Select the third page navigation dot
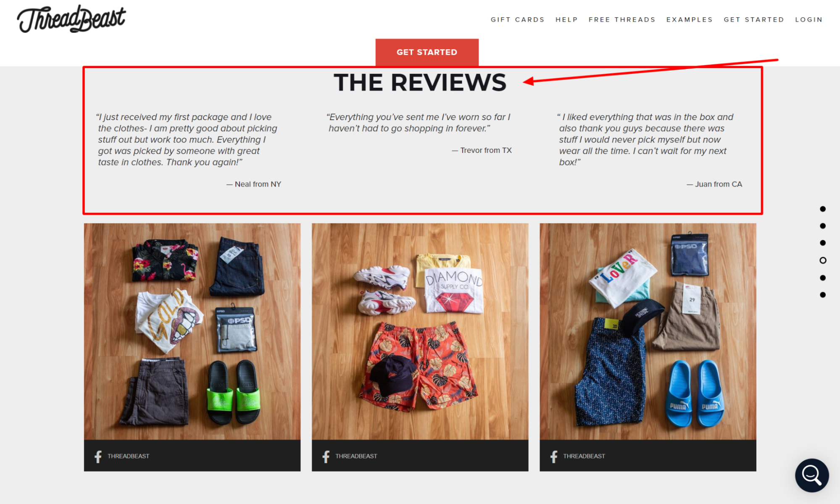This screenshot has width=840, height=504. point(823,243)
